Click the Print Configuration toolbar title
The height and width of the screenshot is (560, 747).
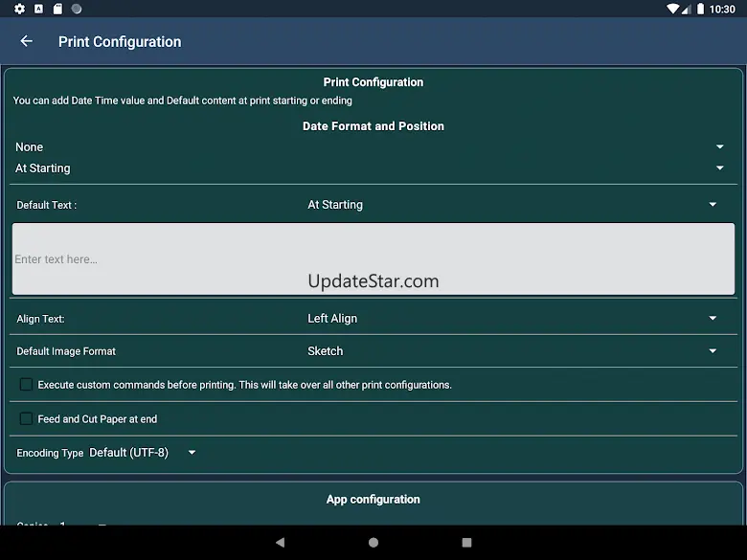(120, 42)
